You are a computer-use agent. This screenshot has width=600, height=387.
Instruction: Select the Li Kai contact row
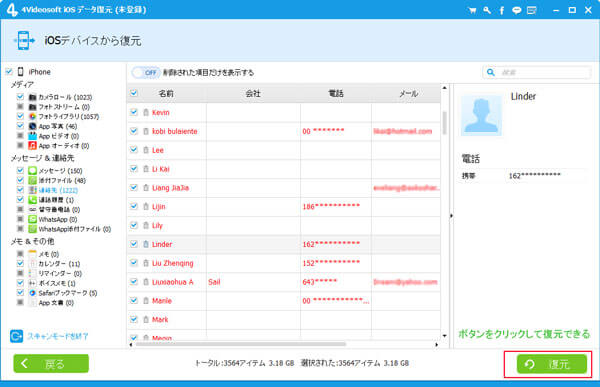(284, 169)
